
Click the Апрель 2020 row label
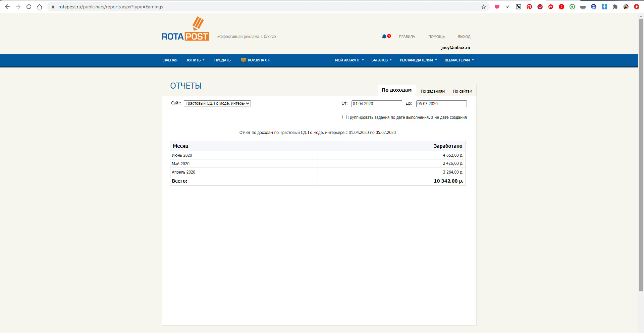(x=183, y=172)
